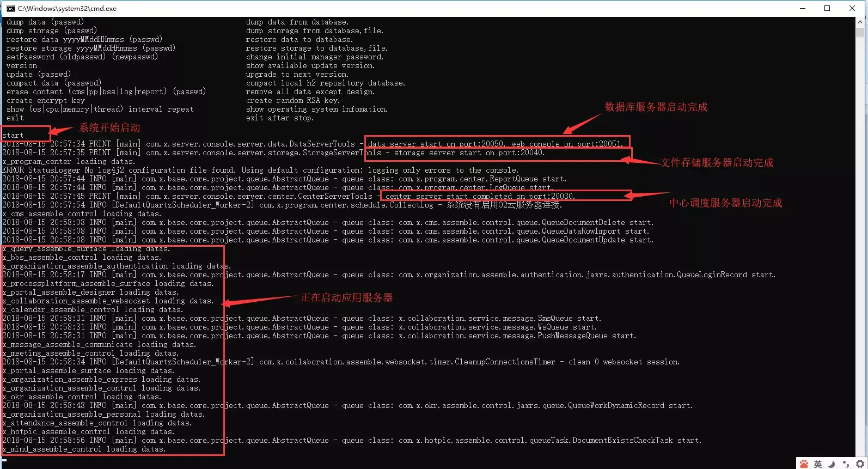The height and width of the screenshot is (469, 868).
Task: Click the 'exit' command text
Action: coord(15,118)
